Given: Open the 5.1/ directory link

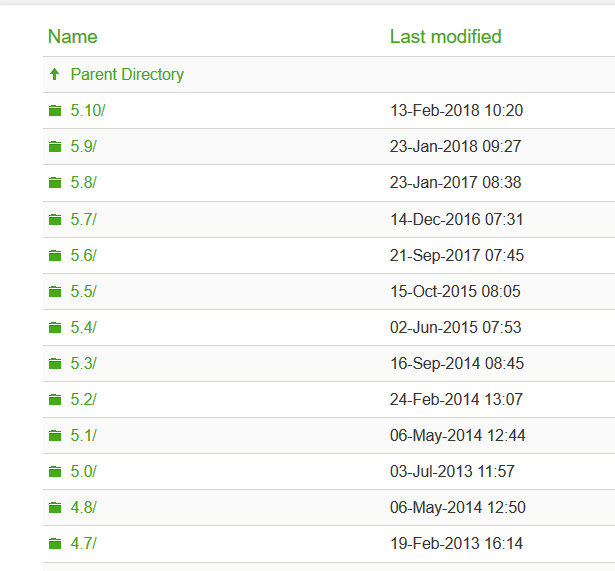Looking at the screenshot, I should [x=84, y=436].
